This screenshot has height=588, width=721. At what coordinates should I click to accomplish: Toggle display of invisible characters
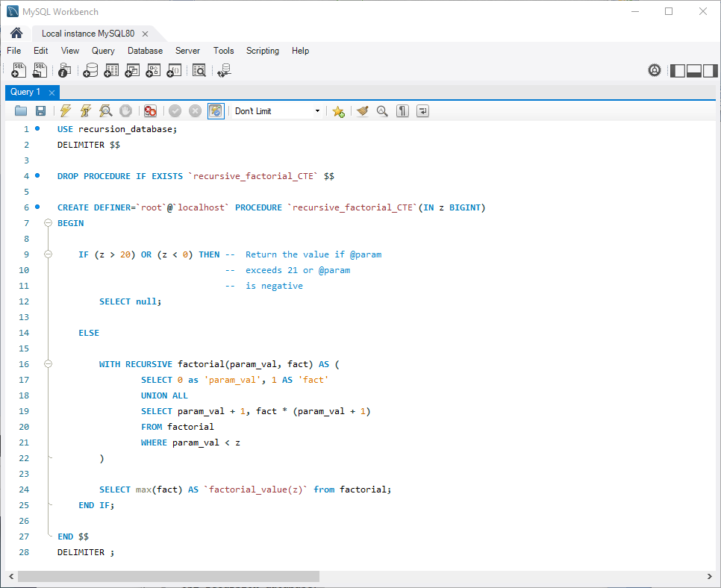coord(402,110)
